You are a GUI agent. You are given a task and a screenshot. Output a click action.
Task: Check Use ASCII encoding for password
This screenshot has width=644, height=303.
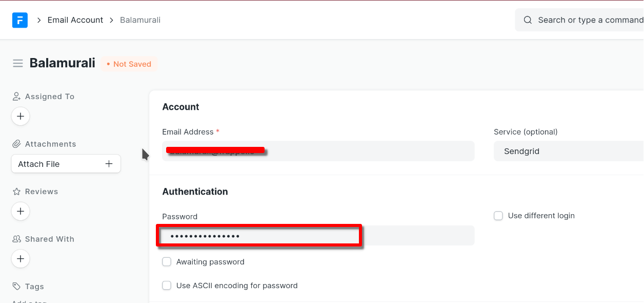[167, 286]
